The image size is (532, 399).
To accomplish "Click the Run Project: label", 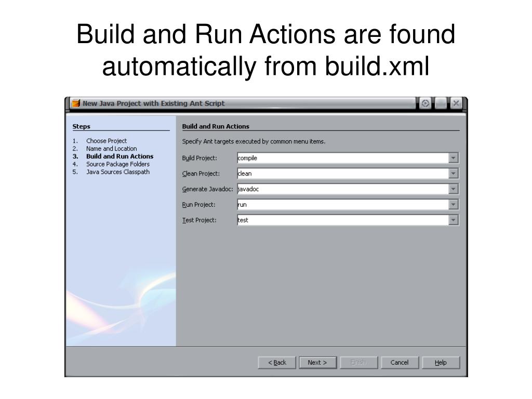I will 199,205.
